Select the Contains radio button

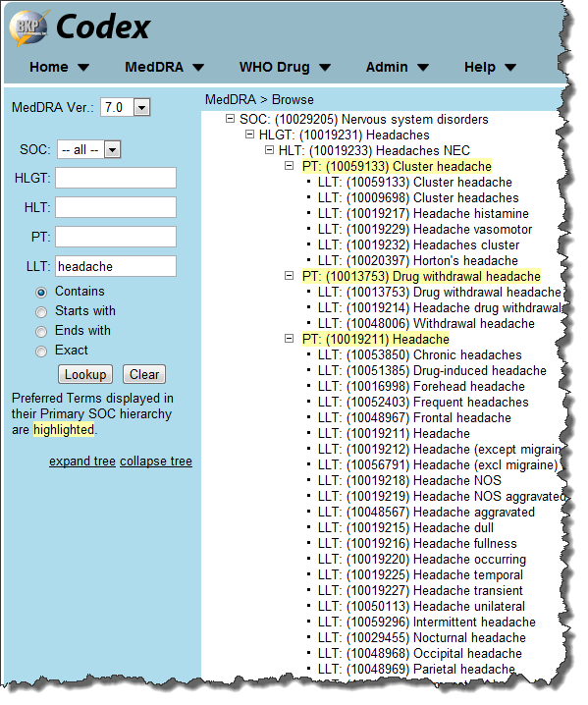pyautogui.click(x=41, y=293)
